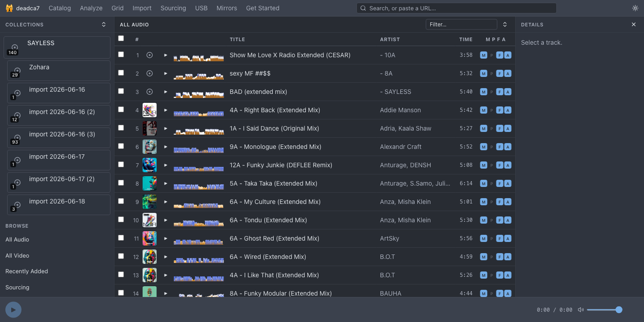Open the Import menu
This screenshot has height=322, width=644.
click(142, 8)
